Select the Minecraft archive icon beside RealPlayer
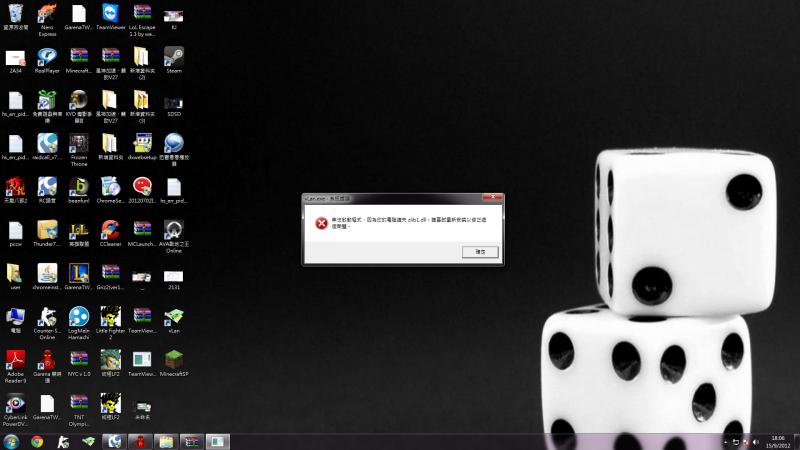The height and width of the screenshot is (450, 800). 79,57
